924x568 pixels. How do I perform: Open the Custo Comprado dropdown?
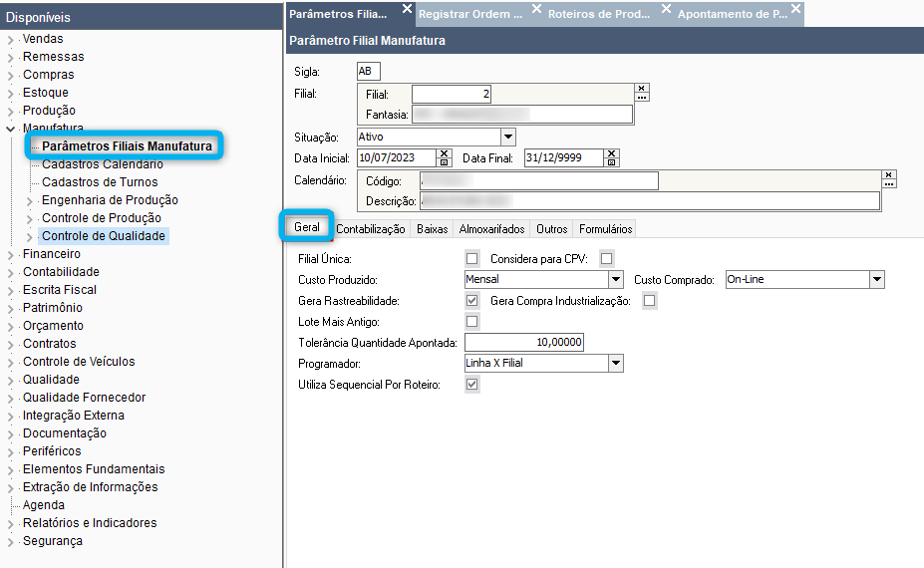pos(877,279)
